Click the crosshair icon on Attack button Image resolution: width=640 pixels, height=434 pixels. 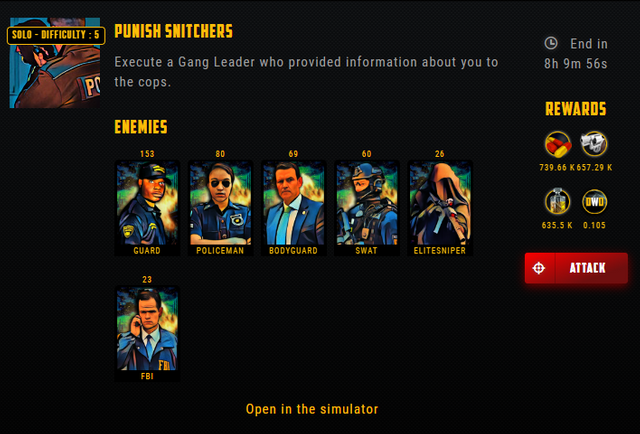539,268
